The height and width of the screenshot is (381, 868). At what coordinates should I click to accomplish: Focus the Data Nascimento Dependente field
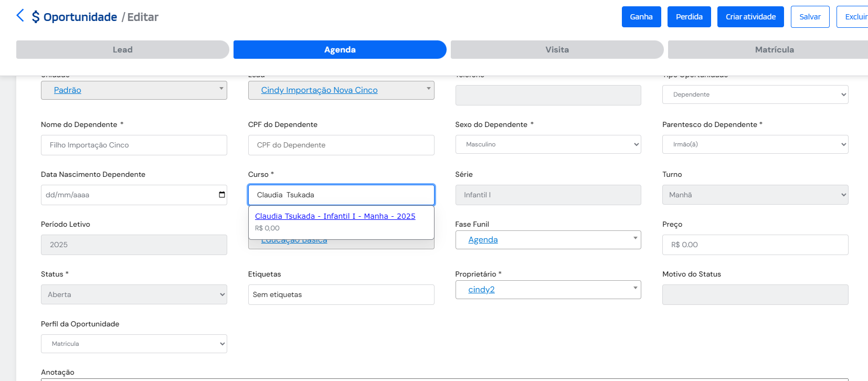(134, 195)
